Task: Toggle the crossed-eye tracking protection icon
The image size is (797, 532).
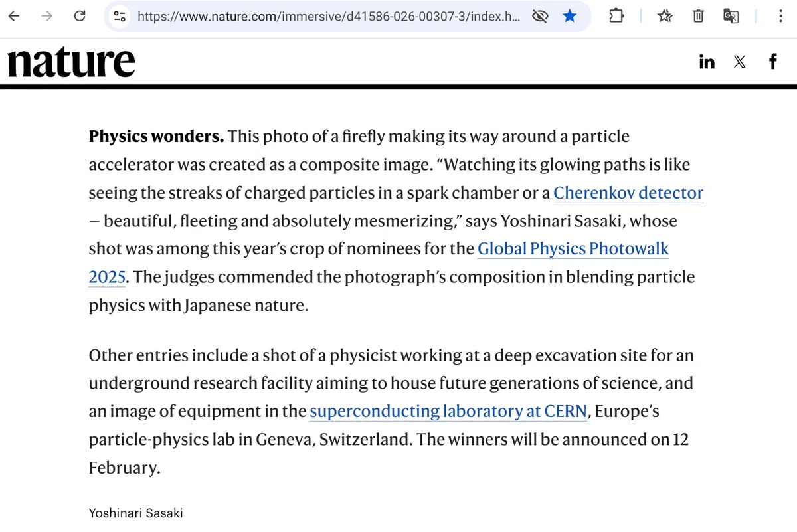Action: pos(540,16)
